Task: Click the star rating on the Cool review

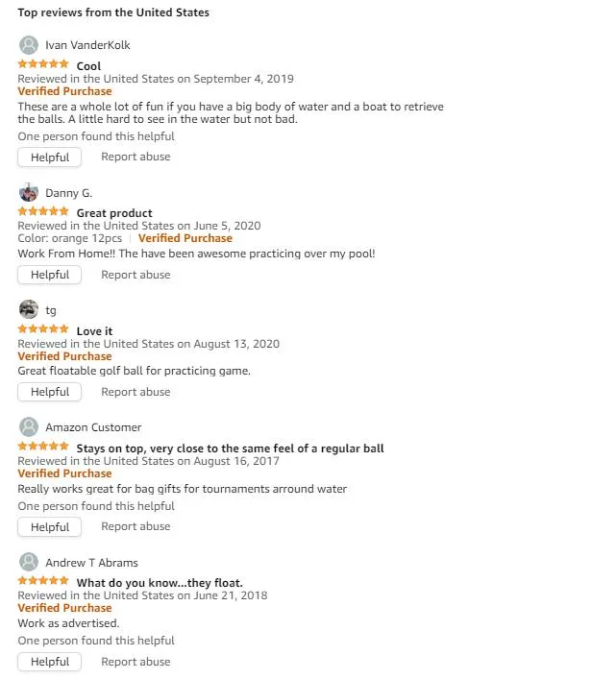Action: pyautogui.click(x=43, y=64)
